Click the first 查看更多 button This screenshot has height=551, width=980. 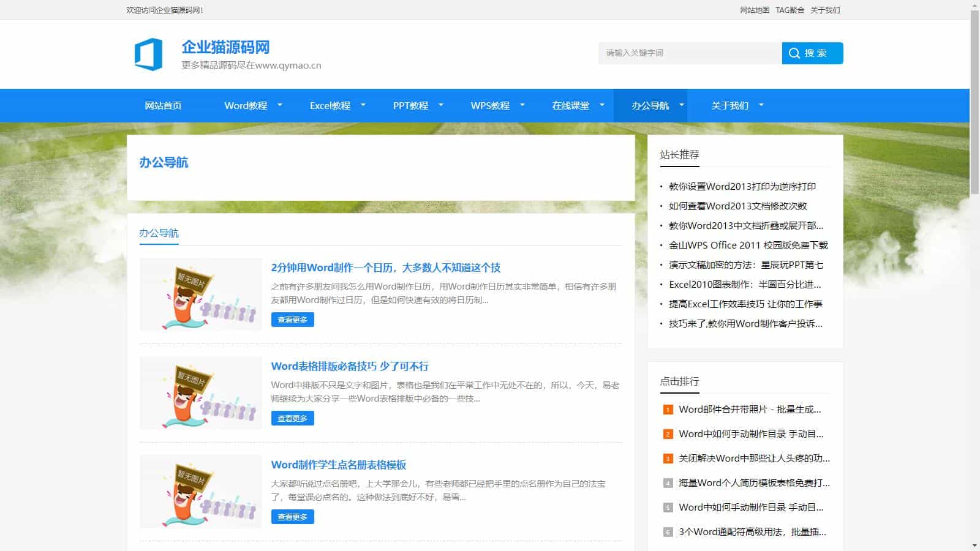[292, 319]
